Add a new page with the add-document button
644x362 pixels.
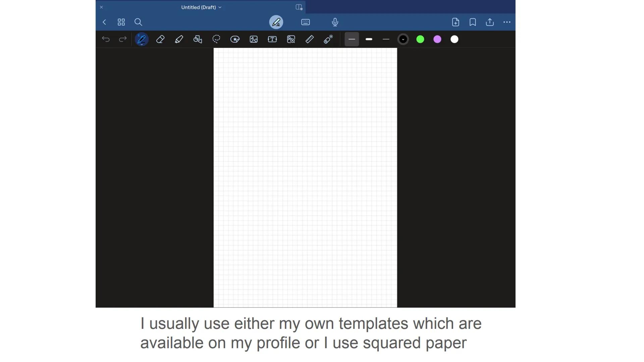pos(455,22)
